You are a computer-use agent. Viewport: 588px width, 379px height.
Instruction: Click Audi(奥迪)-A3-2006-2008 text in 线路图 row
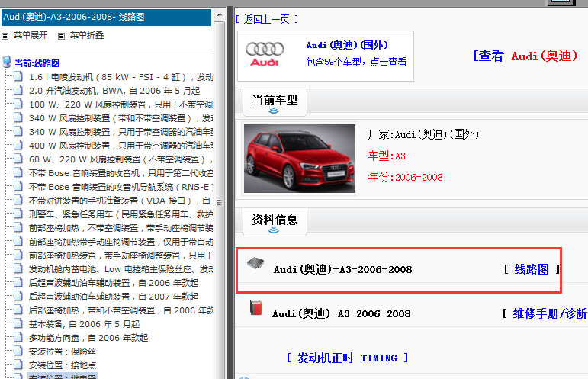(x=342, y=269)
